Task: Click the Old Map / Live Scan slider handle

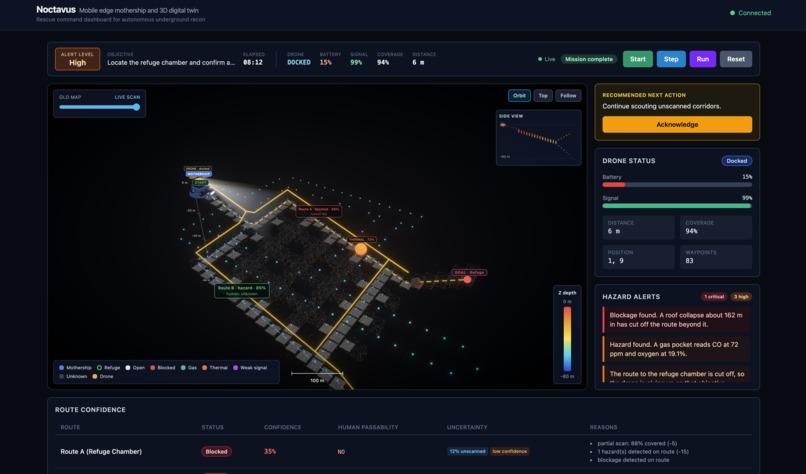Action: click(136, 107)
